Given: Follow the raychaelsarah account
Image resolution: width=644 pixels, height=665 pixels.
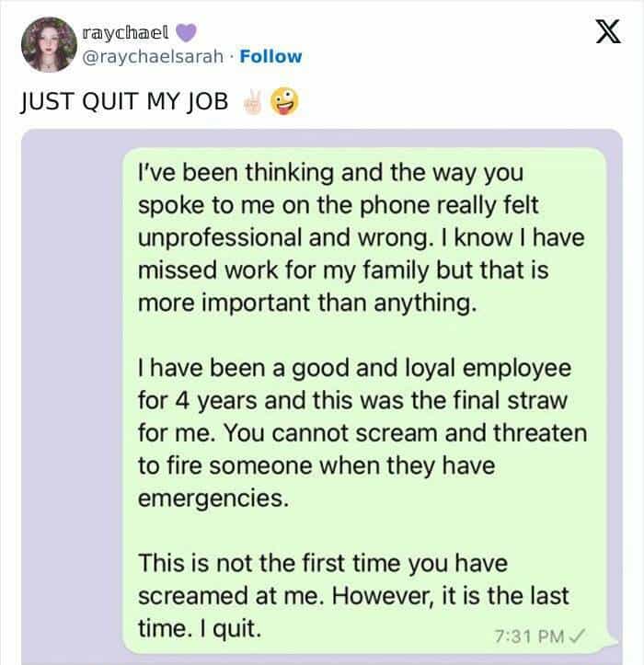Looking at the screenshot, I should (x=270, y=56).
